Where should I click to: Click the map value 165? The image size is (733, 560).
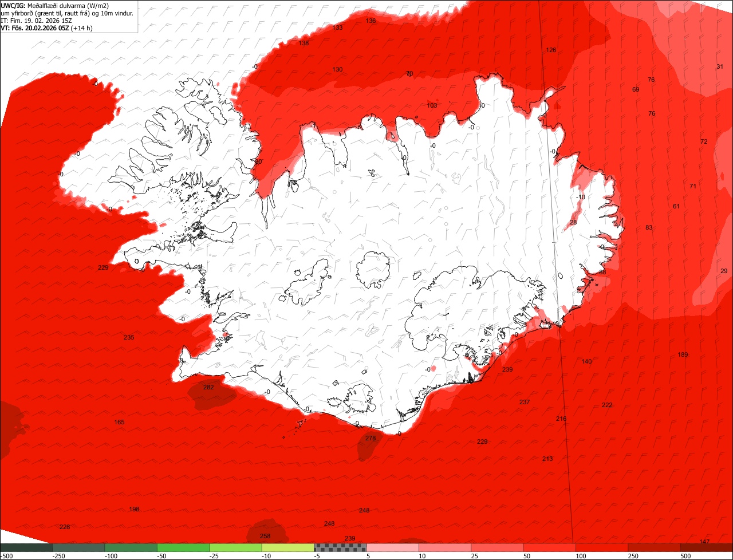click(119, 423)
